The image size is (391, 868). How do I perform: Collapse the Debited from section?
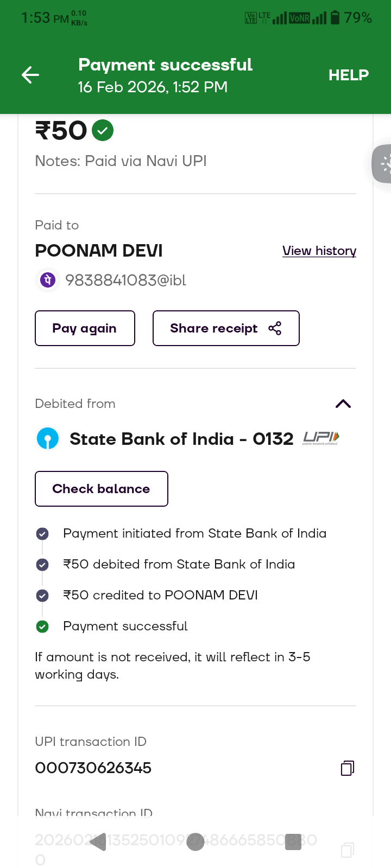343,404
